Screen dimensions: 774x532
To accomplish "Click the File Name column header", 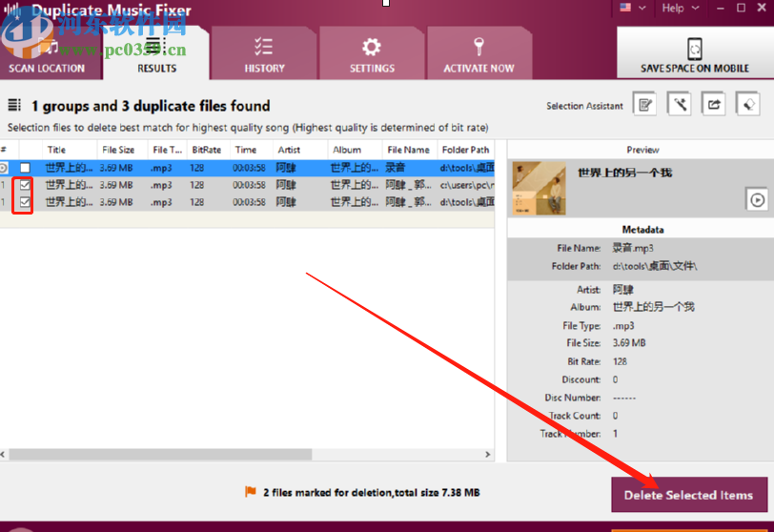I will tap(410, 150).
